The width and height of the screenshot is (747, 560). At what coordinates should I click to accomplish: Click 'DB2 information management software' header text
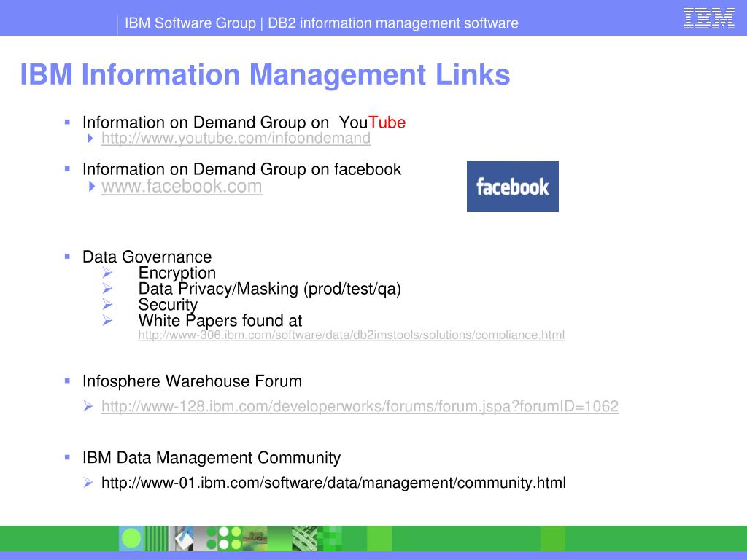(x=393, y=23)
